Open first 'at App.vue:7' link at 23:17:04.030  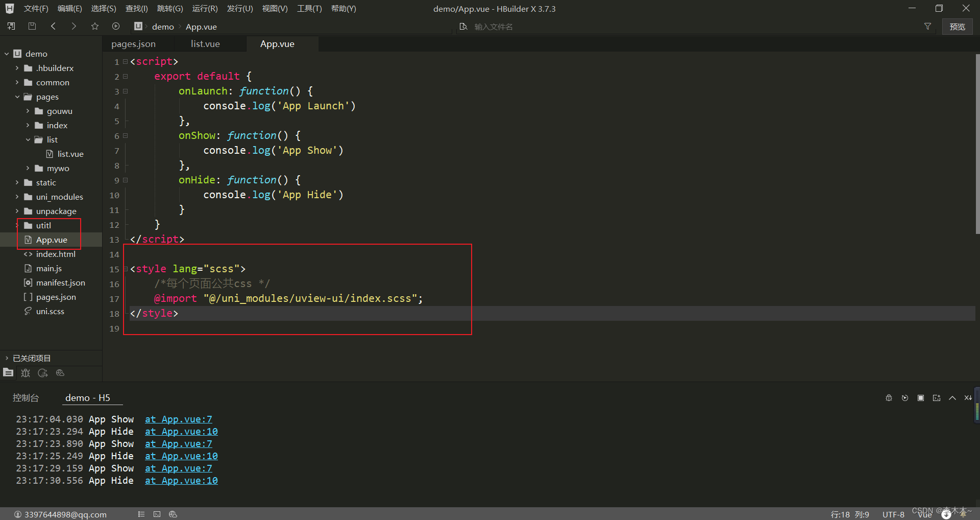click(x=178, y=419)
